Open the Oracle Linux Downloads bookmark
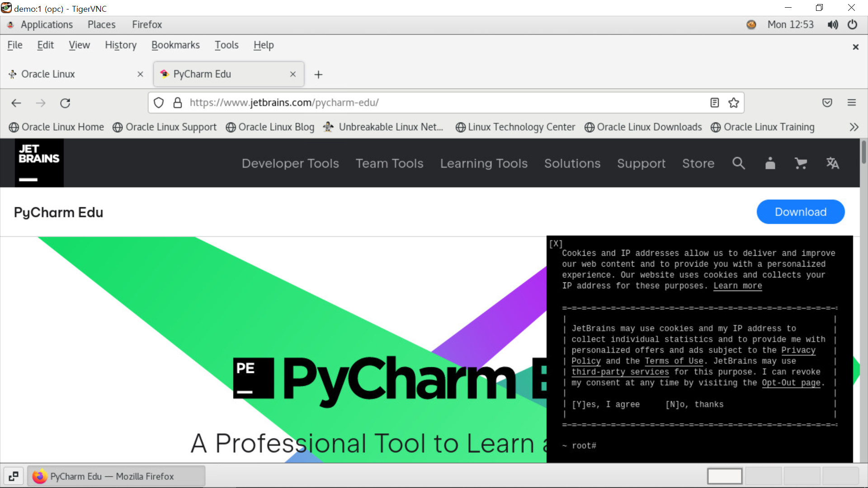The height and width of the screenshot is (488, 868). point(643,127)
